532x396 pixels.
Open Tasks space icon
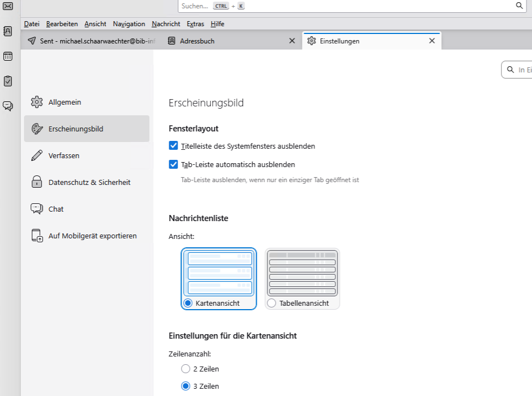pos(8,81)
